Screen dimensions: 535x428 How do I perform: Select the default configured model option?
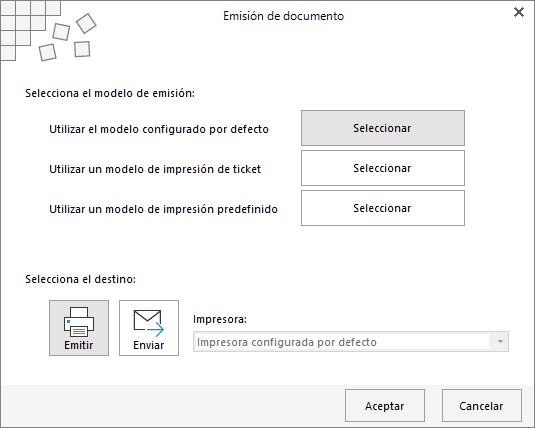click(x=383, y=128)
